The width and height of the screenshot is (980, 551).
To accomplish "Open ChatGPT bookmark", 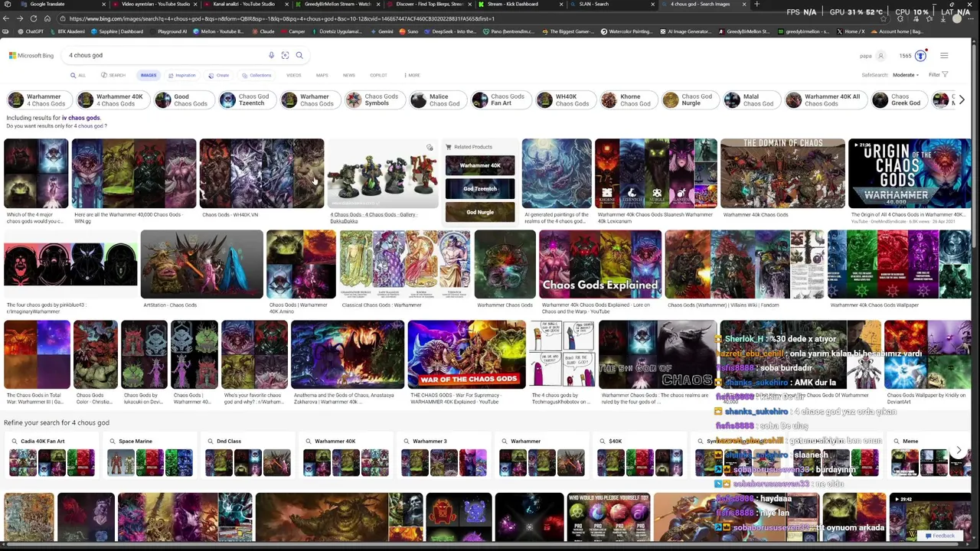I will click(31, 31).
